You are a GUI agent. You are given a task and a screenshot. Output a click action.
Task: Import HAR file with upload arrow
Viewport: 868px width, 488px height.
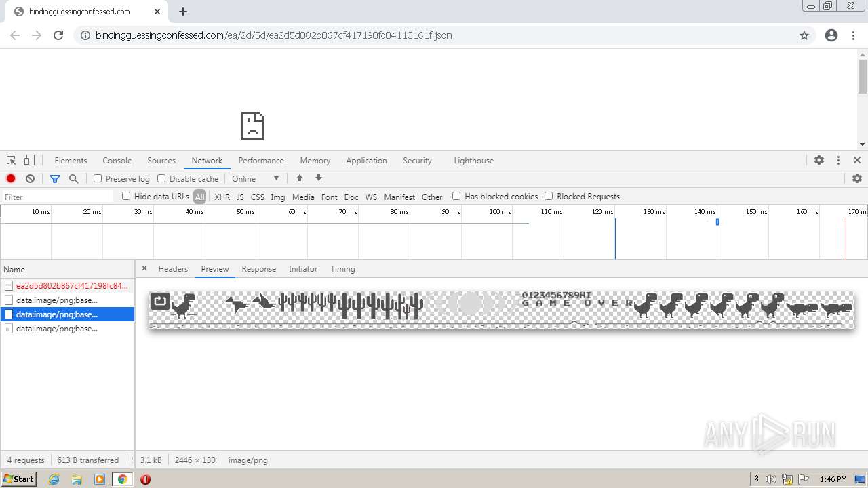[299, 178]
